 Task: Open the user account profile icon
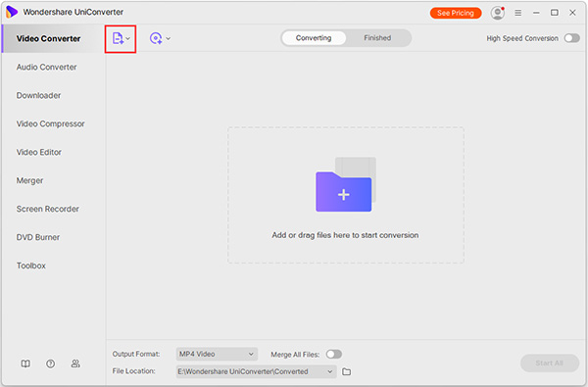[x=497, y=13]
